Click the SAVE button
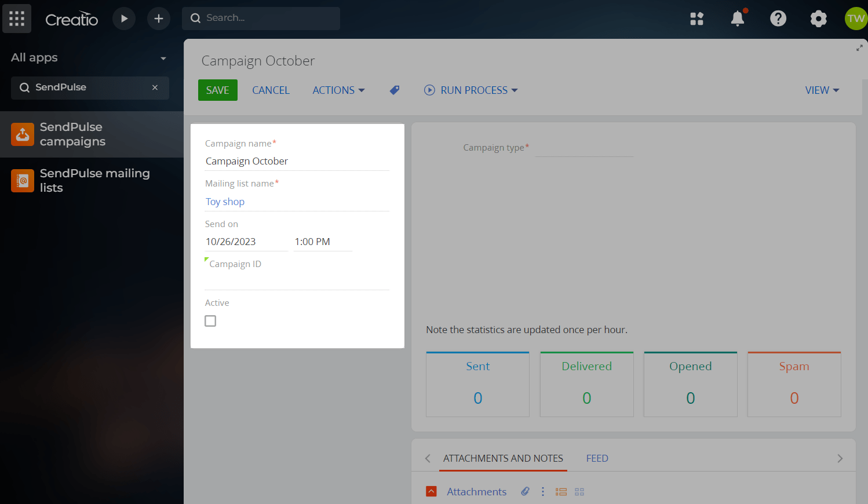The height and width of the screenshot is (504, 868). [218, 90]
